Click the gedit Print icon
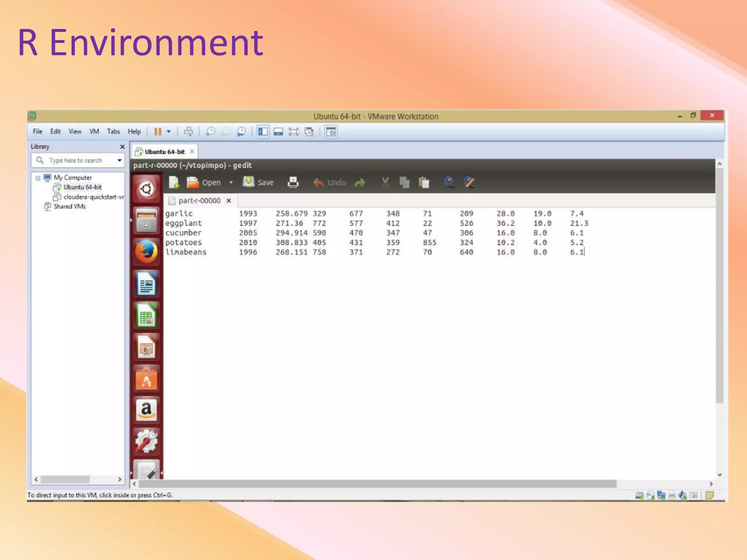Screen dimensions: 747x560 click(x=293, y=182)
